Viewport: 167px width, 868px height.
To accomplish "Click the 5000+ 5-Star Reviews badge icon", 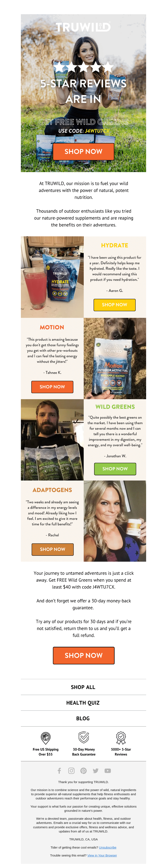I will pos(121,738).
